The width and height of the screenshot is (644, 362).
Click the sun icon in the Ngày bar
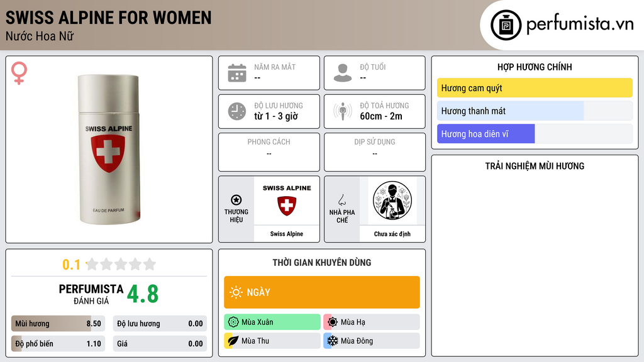tap(236, 292)
